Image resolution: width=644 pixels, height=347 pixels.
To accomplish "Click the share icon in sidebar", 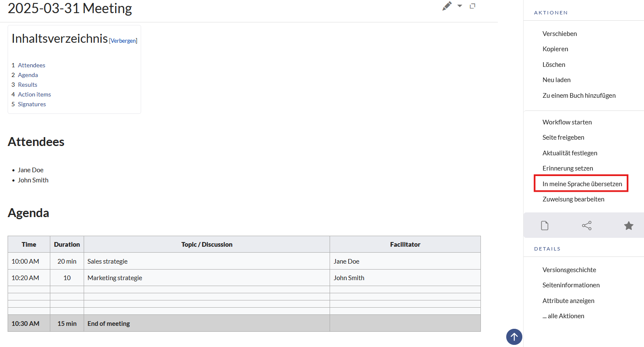I will click(587, 226).
